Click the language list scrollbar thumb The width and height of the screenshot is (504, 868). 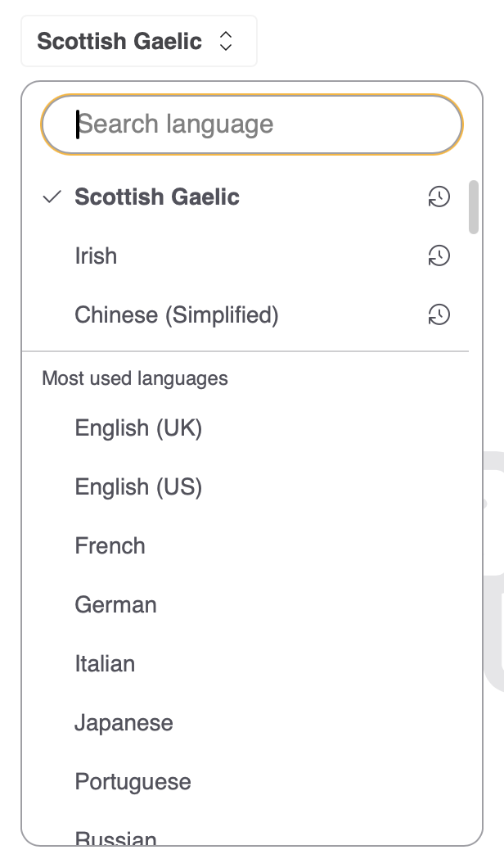point(474,207)
